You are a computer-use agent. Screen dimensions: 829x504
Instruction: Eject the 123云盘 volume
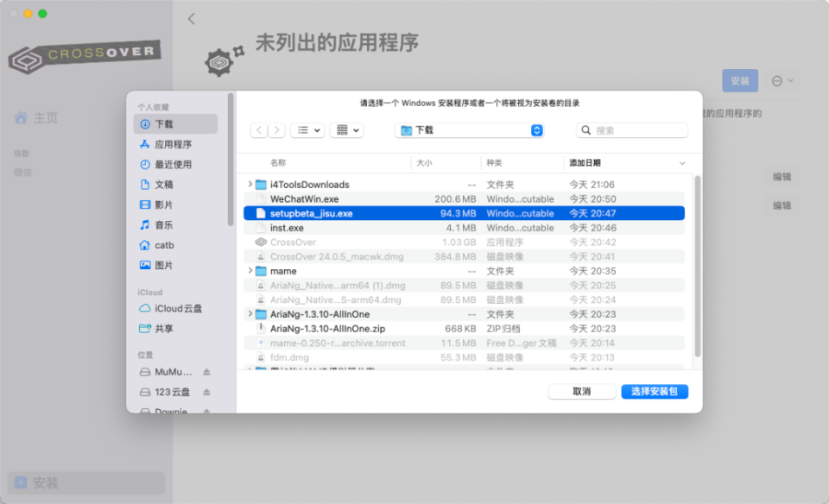pos(206,392)
